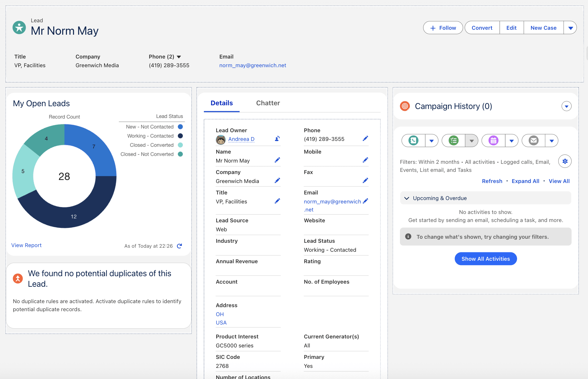Viewport: 588px width, 379px height.
Task: Open the Campaign History actions dropdown
Action: tap(566, 106)
